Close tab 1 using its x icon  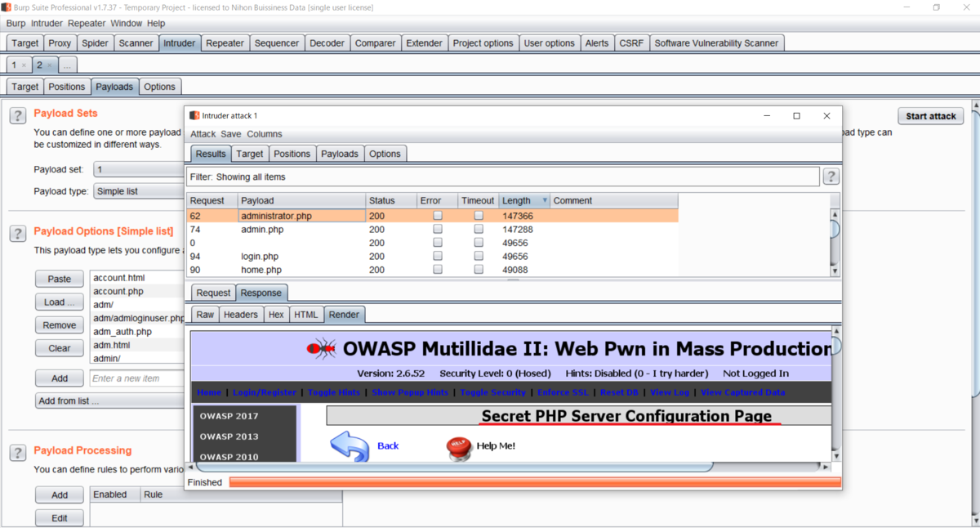pos(23,65)
